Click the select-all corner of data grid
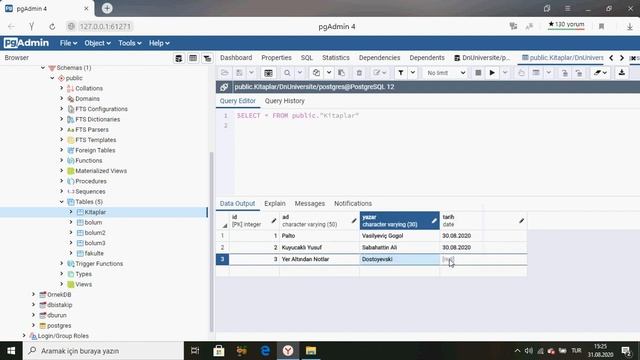The image size is (640, 360). coord(222,220)
